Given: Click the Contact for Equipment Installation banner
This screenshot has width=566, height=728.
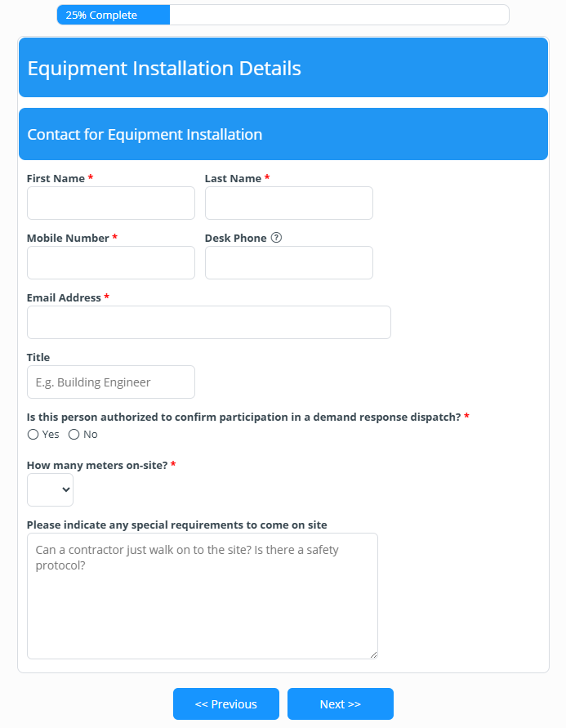Looking at the screenshot, I should click(283, 134).
